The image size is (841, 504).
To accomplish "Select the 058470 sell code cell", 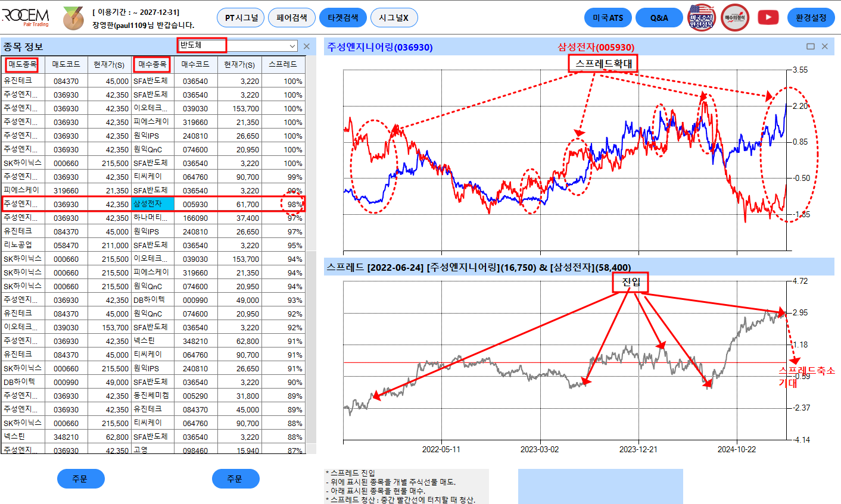I will click(66, 245).
